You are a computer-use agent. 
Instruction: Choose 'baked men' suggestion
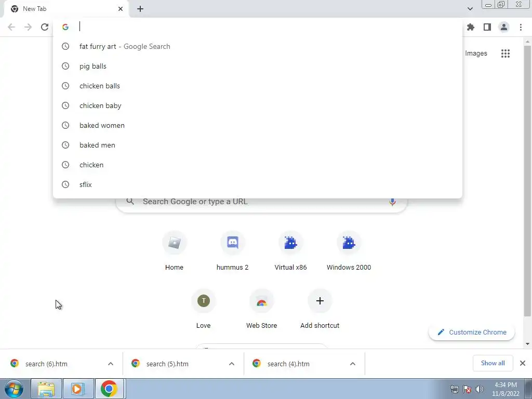tap(258, 145)
